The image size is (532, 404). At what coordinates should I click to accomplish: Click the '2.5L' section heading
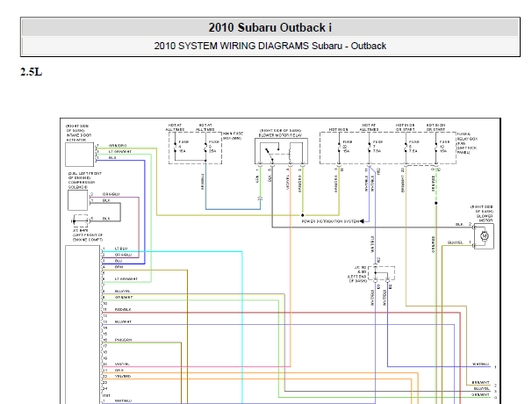coord(32,72)
